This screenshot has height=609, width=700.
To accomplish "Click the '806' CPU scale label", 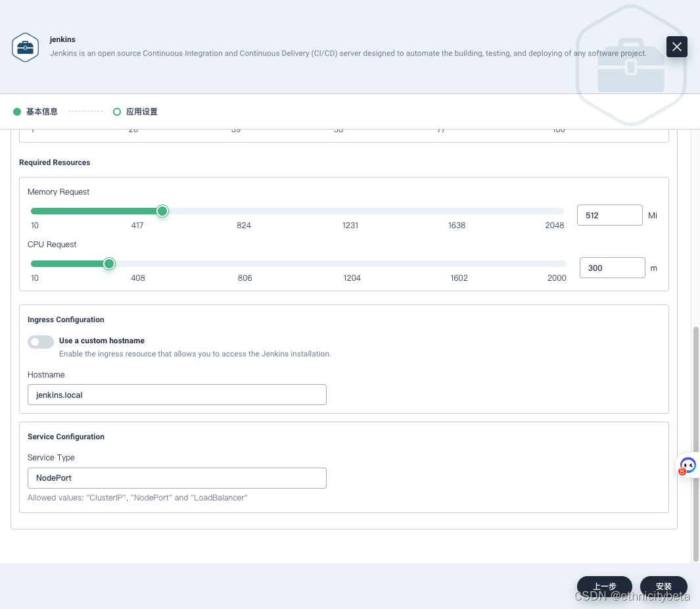I will click(245, 278).
